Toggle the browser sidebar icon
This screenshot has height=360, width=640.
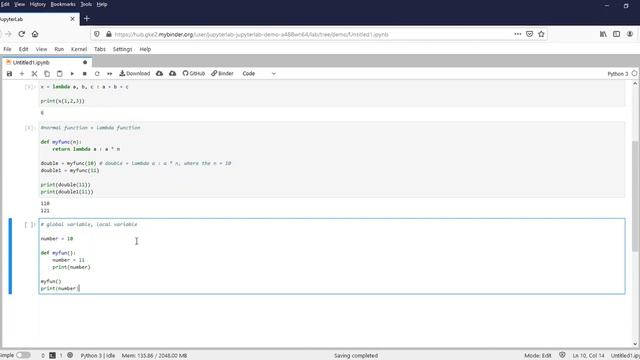(616, 34)
